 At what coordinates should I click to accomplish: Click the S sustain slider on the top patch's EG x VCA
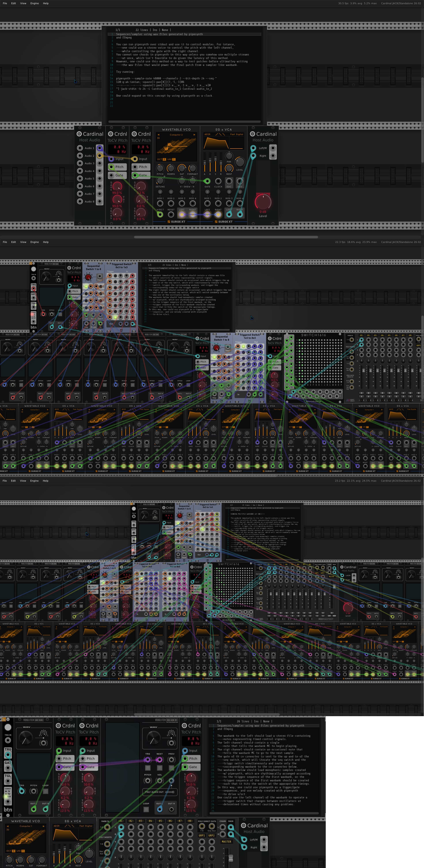(216, 162)
